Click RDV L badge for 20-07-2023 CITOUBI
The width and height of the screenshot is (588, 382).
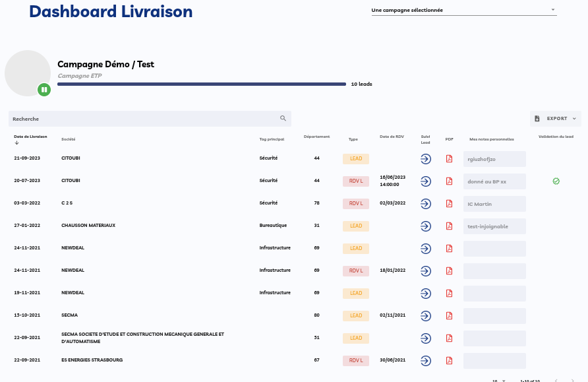tap(356, 181)
